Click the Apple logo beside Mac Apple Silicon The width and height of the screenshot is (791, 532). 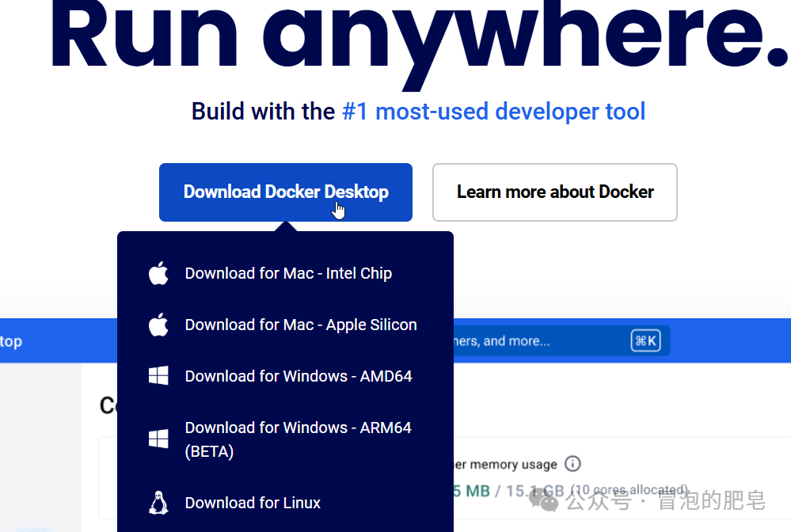[x=158, y=325]
